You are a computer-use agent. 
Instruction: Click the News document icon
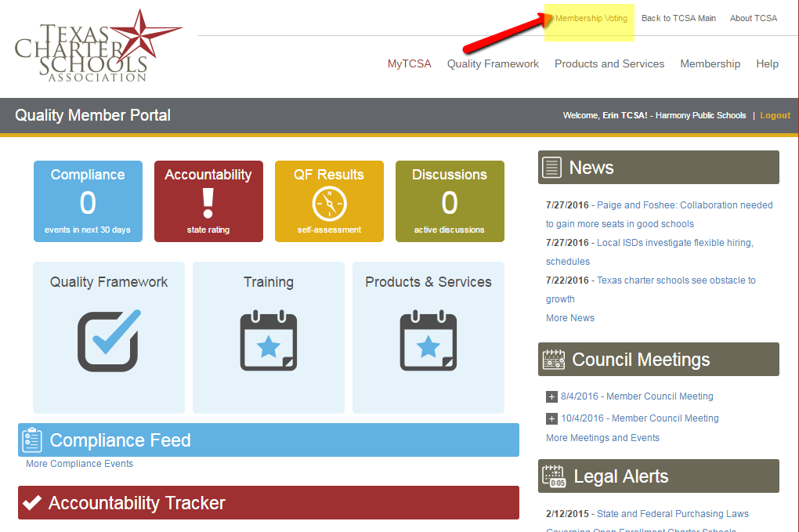pos(552,167)
